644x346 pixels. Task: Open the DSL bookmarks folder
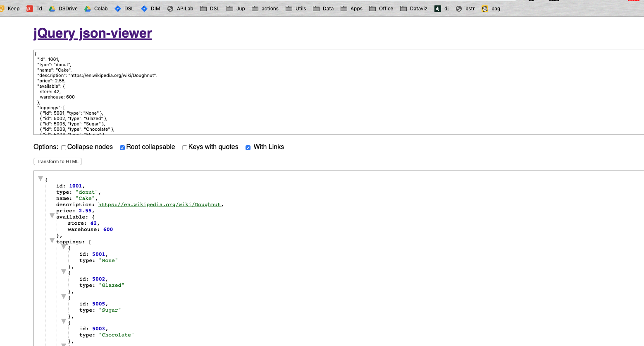[x=210, y=8]
